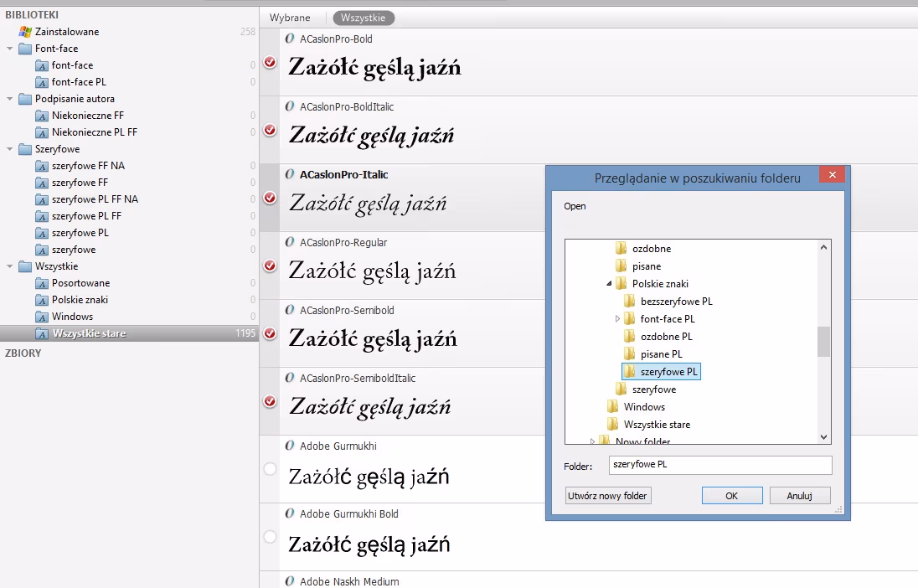Click Utwórz nowy folder button
918x588 pixels.
pos(608,496)
